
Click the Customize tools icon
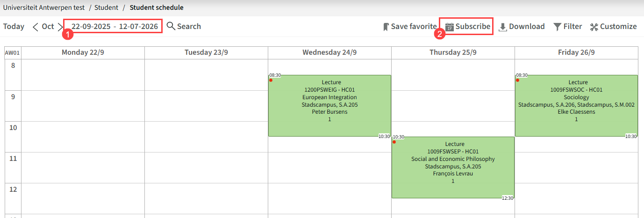click(594, 27)
